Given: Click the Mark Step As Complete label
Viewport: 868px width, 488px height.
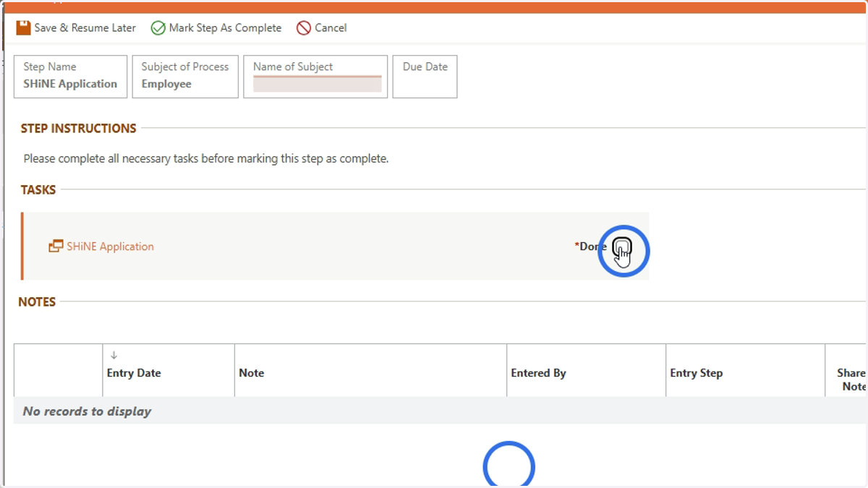Looking at the screenshot, I should point(225,27).
